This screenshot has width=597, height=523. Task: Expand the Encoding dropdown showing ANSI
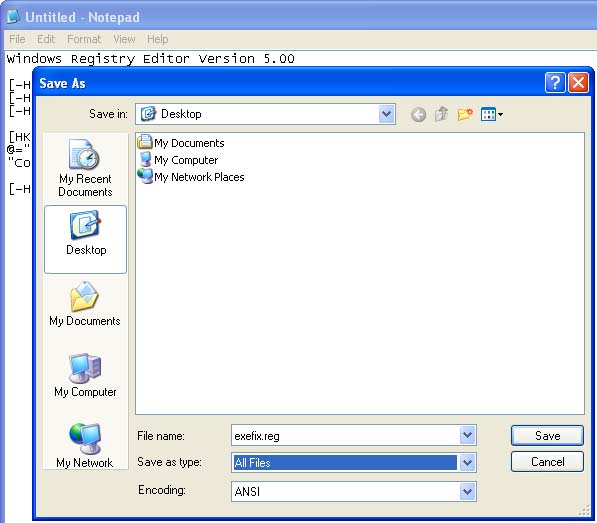coord(467,491)
